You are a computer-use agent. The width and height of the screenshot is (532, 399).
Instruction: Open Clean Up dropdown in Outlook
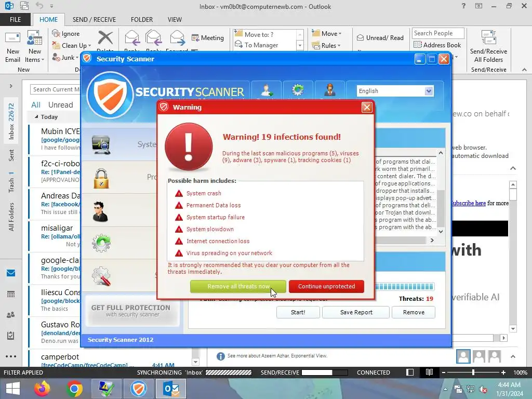tap(72, 46)
